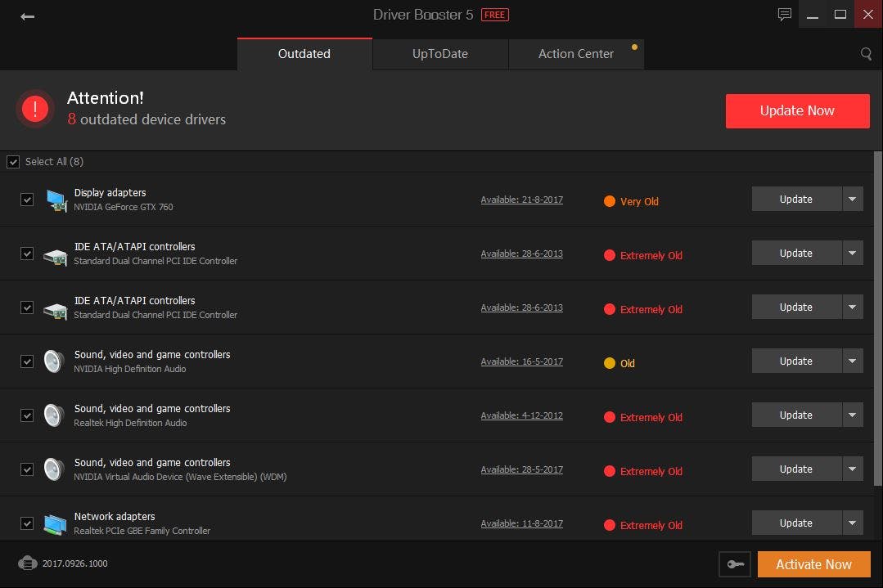Uncheck Realtek High Definition Audio checkbox
This screenshot has height=588, width=883.
coord(27,415)
